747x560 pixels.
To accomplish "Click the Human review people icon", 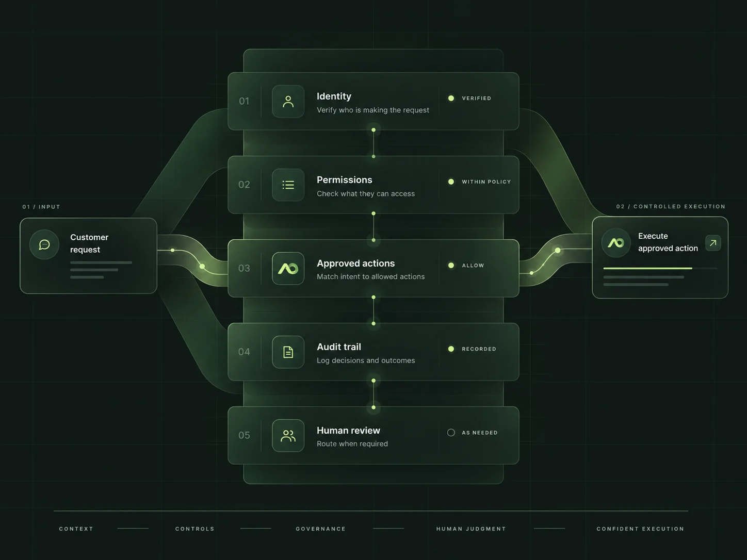I will click(288, 436).
